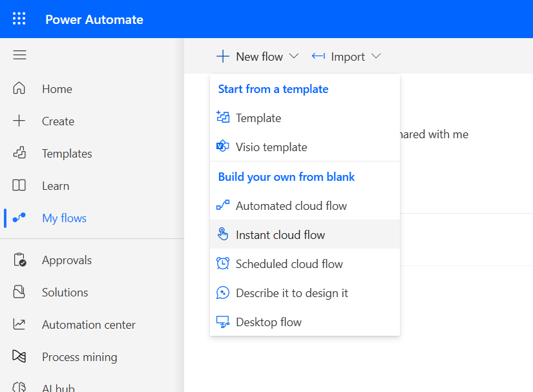Screen dimensions: 533x392
Task: Open the Learn section
Action: tap(56, 185)
